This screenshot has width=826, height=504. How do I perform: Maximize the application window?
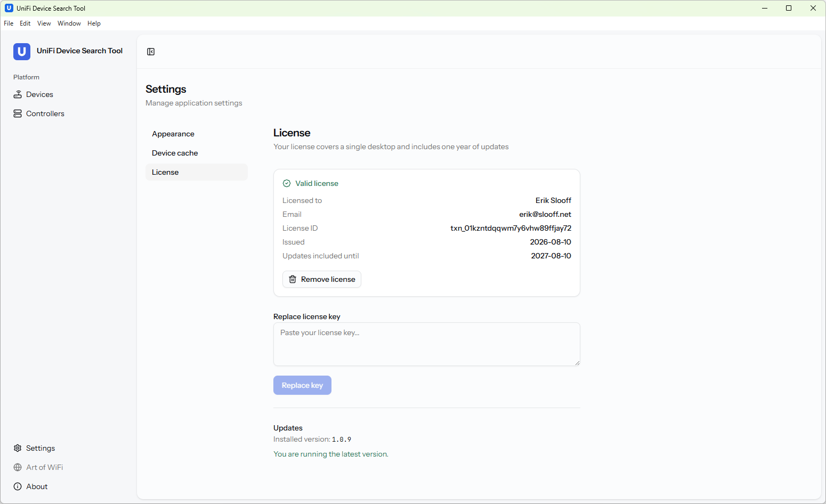tap(789, 8)
